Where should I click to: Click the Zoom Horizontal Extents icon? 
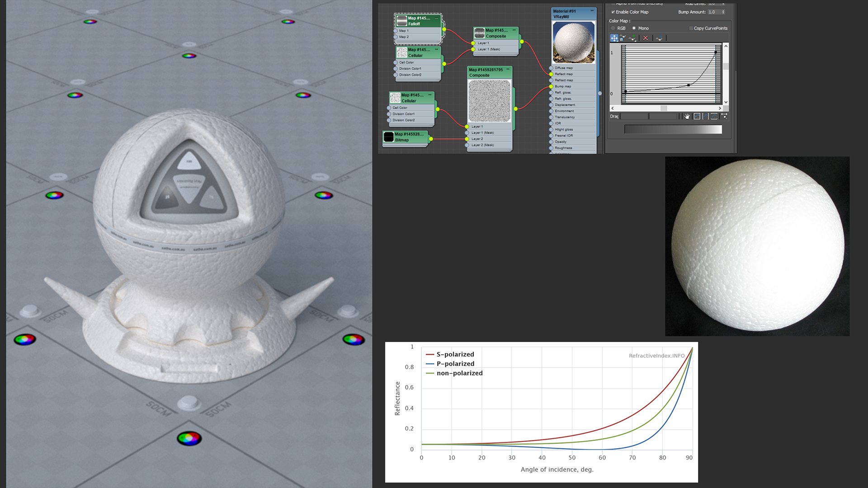click(x=706, y=116)
